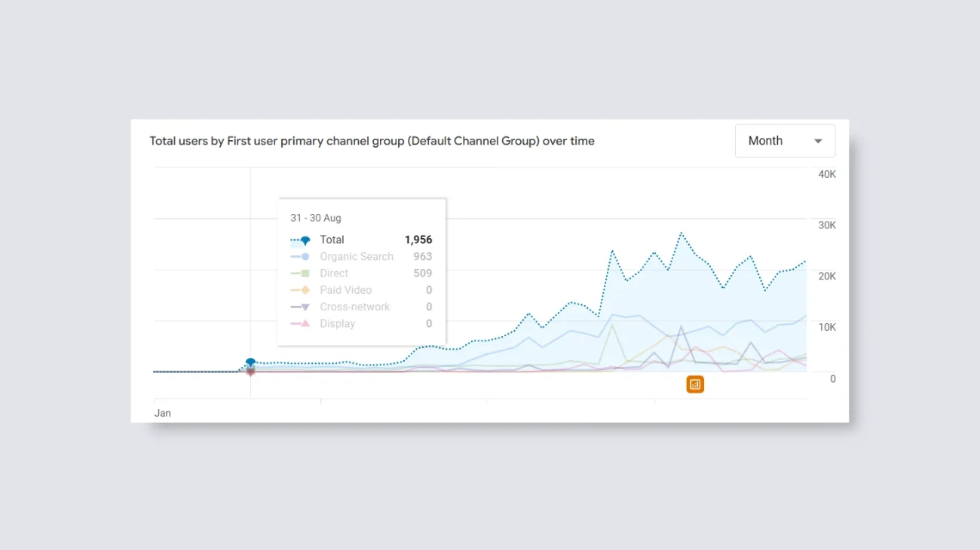Open the Month granularity dropdown
The width and height of the screenshot is (980, 550).
pos(785,141)
